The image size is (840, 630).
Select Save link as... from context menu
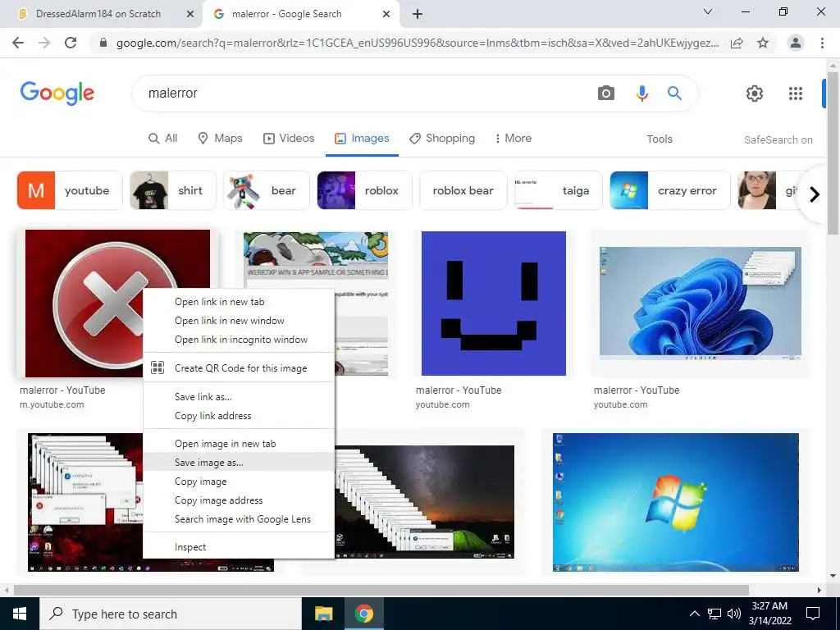point(239,397)
